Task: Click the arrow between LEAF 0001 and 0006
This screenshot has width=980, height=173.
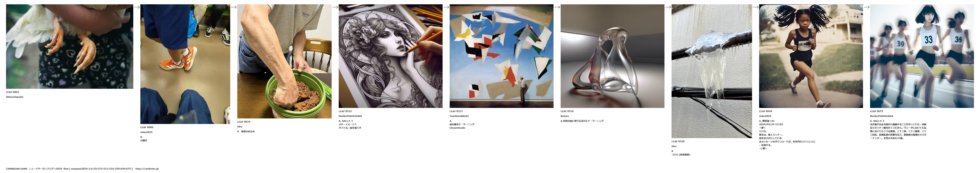Action: [x=137, y=7]
